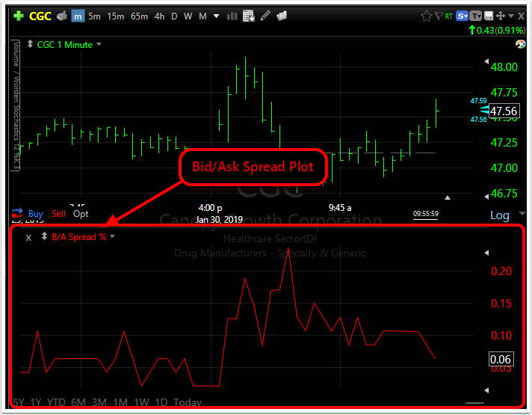Click the 0.06 spread value box

coord(501,359)
